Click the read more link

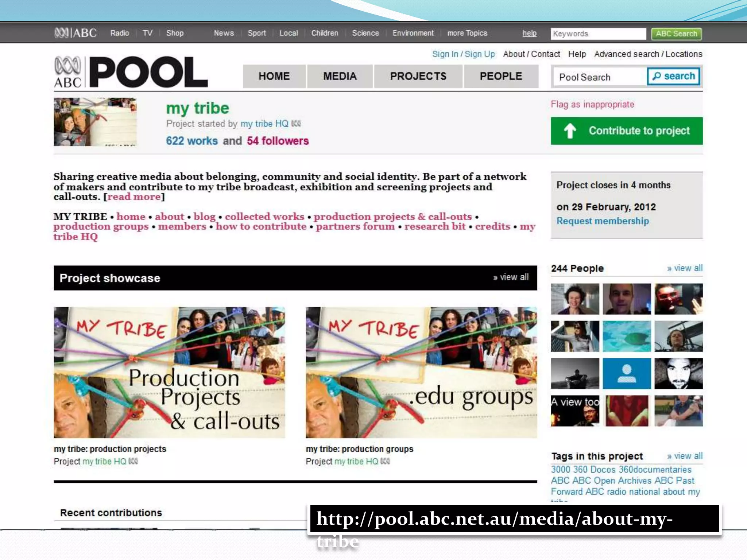[134, 197]
